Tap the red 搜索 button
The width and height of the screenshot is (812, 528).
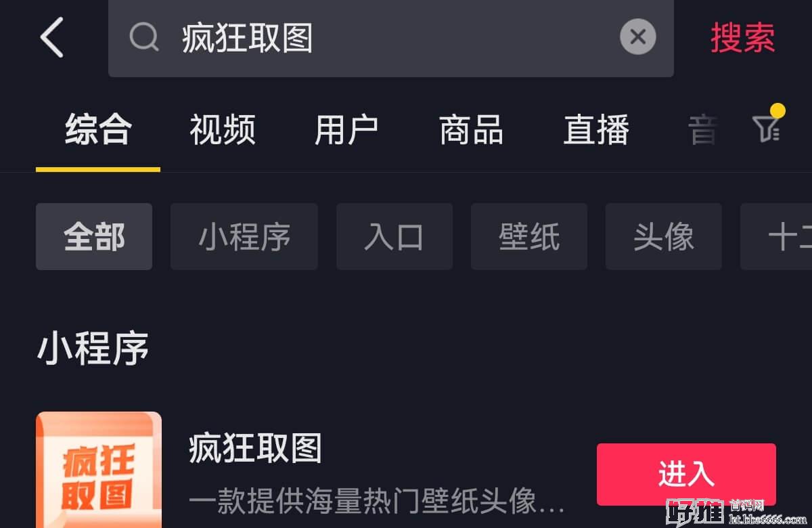pyautogui.click(x=742, y=37)
